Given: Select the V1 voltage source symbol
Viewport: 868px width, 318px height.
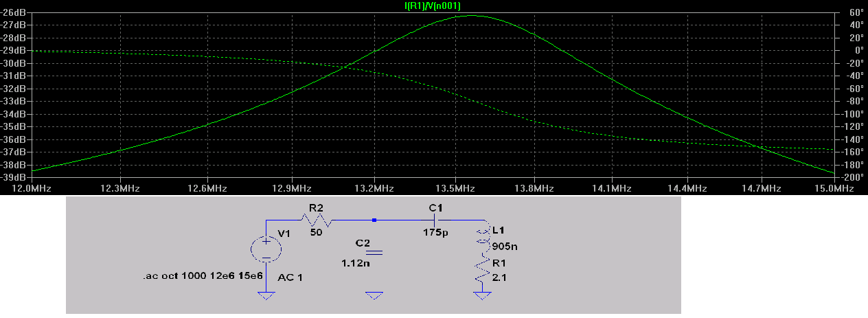Looking at the screenshot, I should [x=266, y=249].
